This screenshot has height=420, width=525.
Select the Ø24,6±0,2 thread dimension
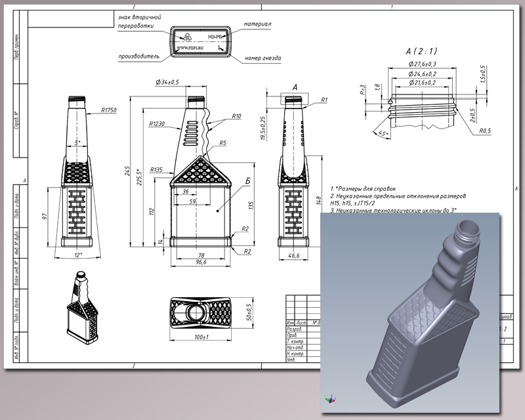coord(422,73)
